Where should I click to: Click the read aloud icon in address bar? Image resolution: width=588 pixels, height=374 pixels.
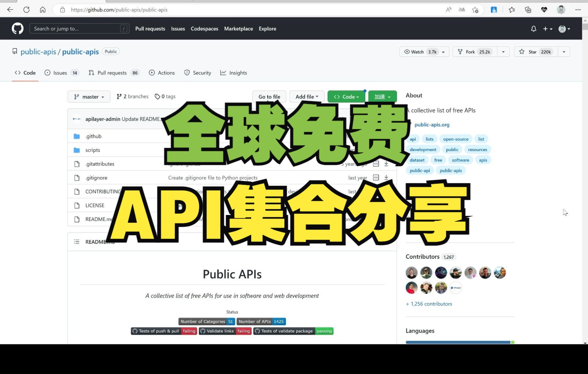pyautogui.click(x=449, y=10)
